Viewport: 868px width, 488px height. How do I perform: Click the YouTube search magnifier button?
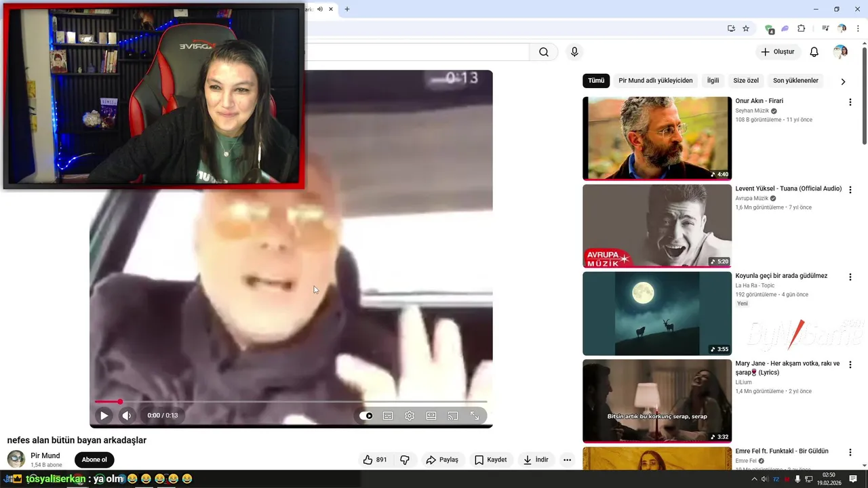(x=544, y=52)
